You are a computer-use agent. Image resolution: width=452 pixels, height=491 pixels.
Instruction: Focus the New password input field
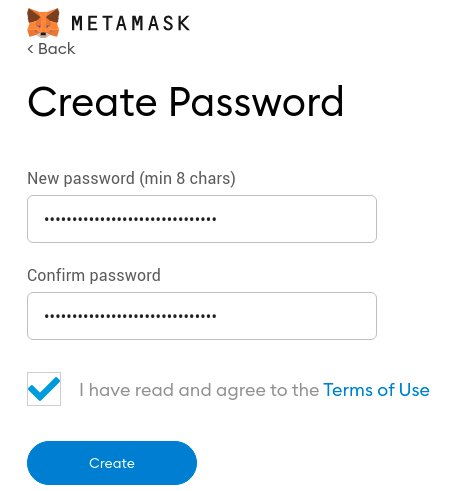point(202,219)
